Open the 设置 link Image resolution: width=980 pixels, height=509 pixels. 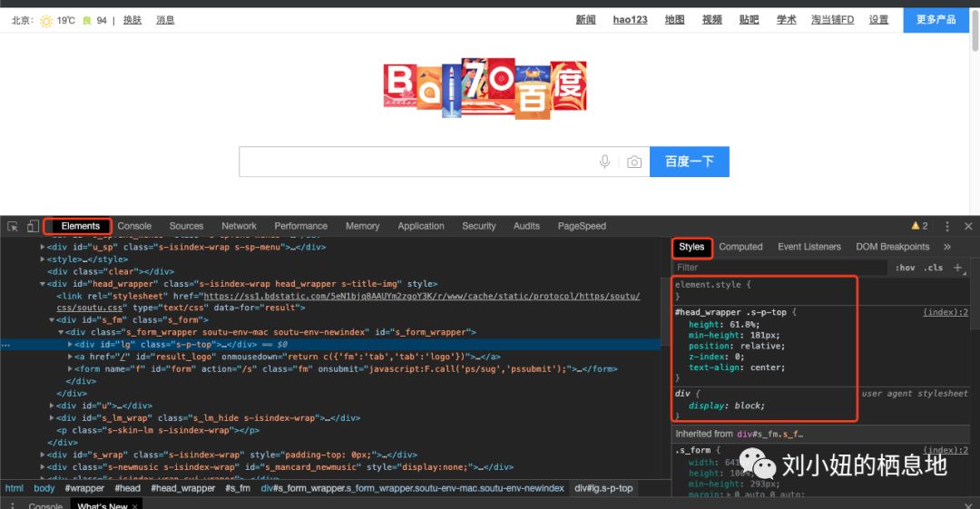point(878,20)
